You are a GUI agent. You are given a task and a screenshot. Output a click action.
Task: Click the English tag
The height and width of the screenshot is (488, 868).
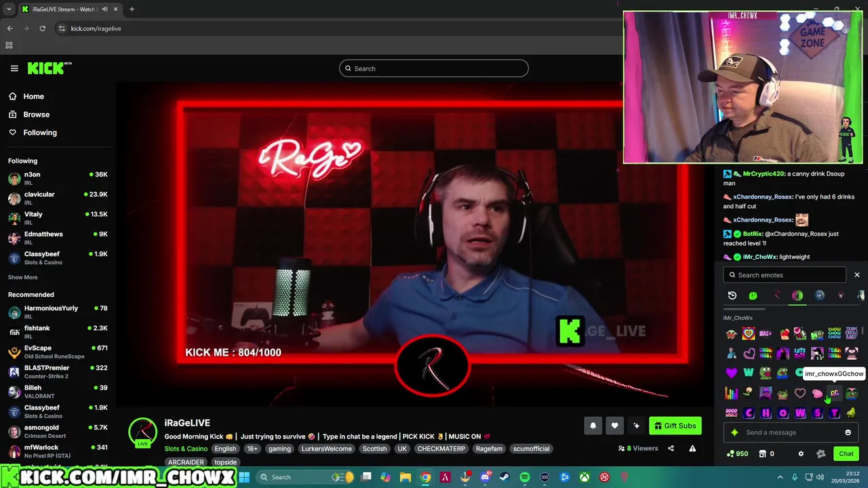pos(225,449)
